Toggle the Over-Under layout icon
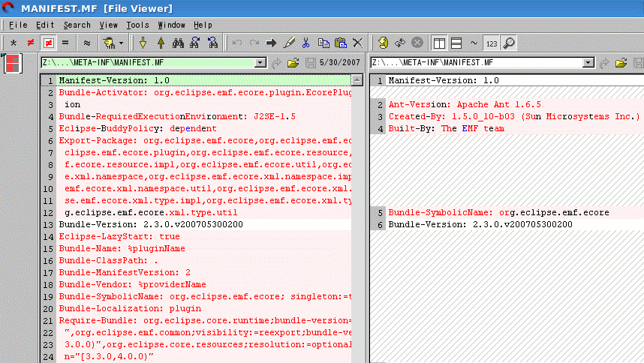This screenshot has height=363, width=644. [x=456, y=43]
